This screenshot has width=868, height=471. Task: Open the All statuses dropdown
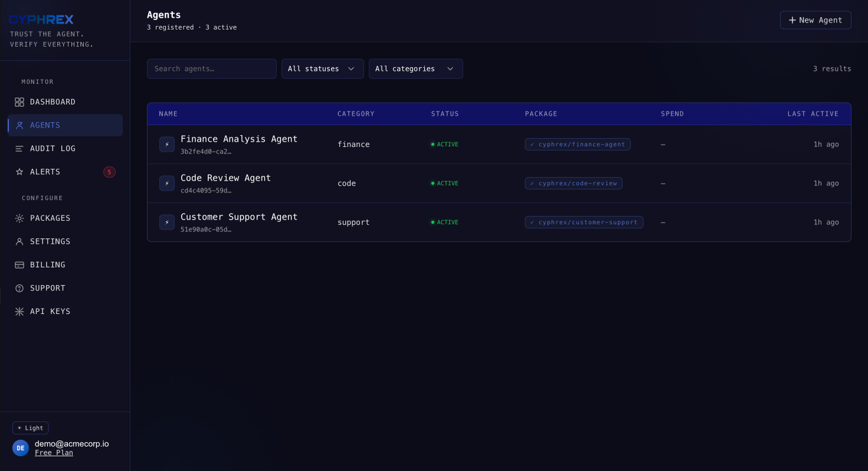(x=322, y=68)
